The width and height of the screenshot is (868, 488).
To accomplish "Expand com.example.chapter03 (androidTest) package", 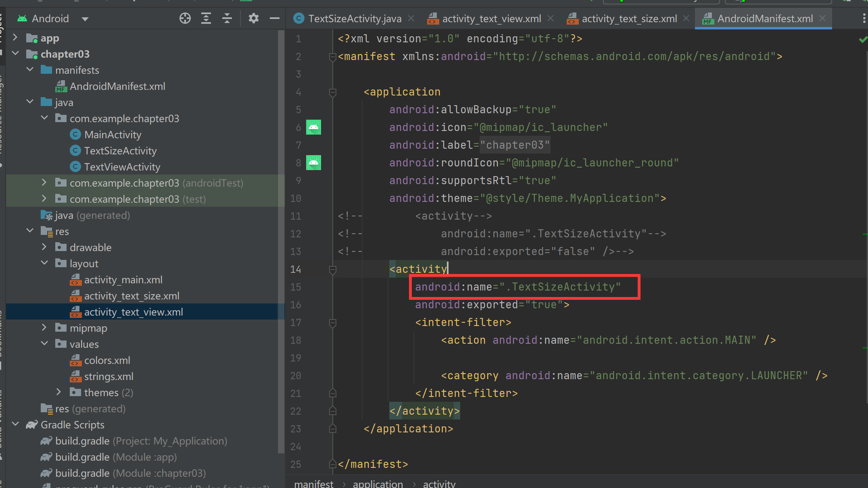I will pos(44,183).
